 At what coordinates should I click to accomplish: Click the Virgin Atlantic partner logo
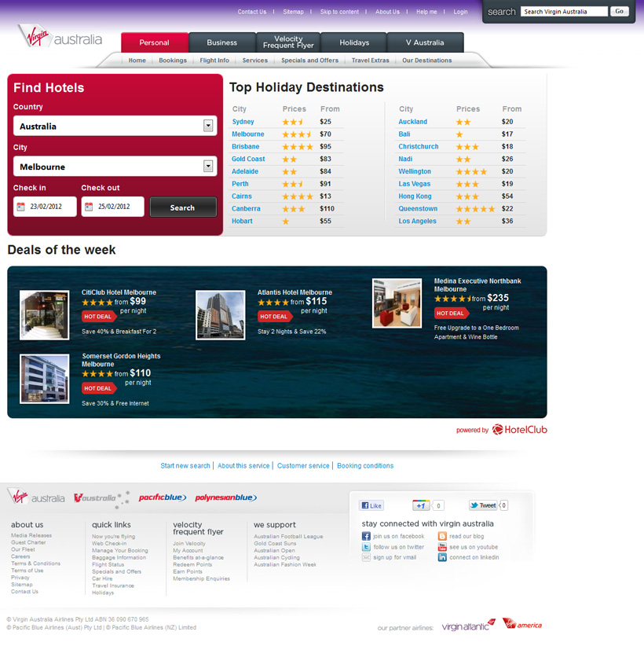(x=468, y=625)
